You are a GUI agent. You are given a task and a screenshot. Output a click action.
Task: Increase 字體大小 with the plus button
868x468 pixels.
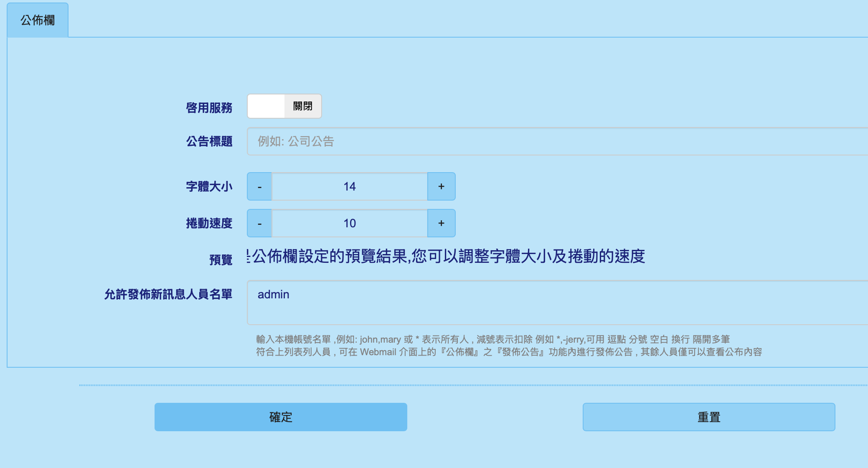tap(441, 186)
